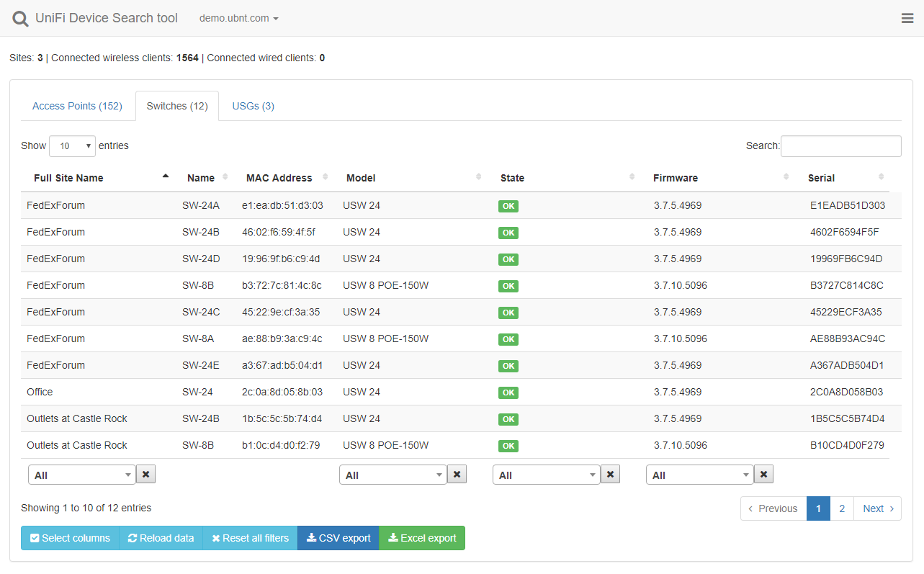Viewport: 924px width, 574px height.
Task: Click Select columns button
Action: tap(70, 538)
